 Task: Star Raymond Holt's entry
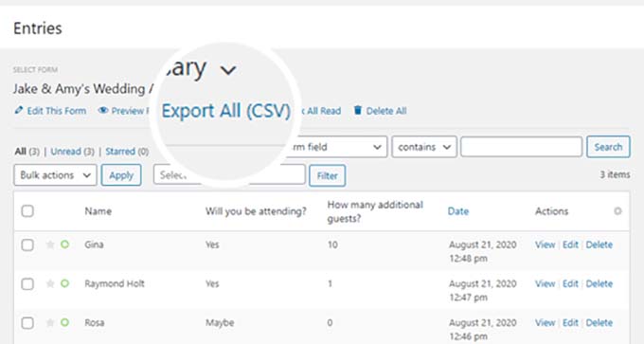pyautogui.click(x=50, y=283)
